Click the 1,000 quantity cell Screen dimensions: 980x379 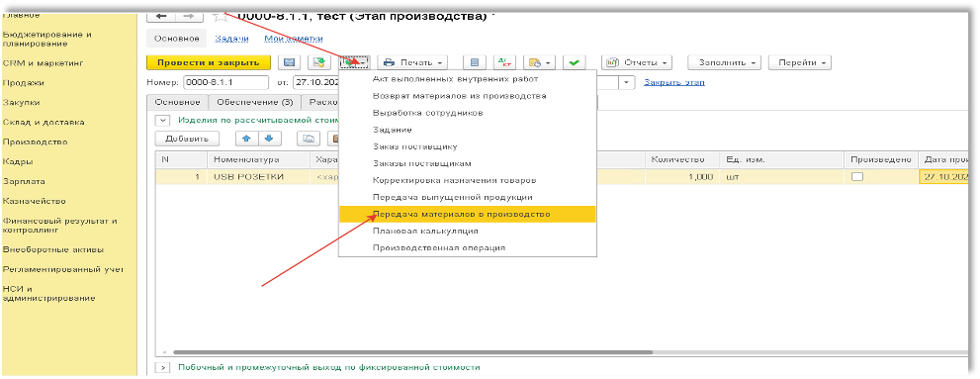pyautogui.click(x=682, y=177)
